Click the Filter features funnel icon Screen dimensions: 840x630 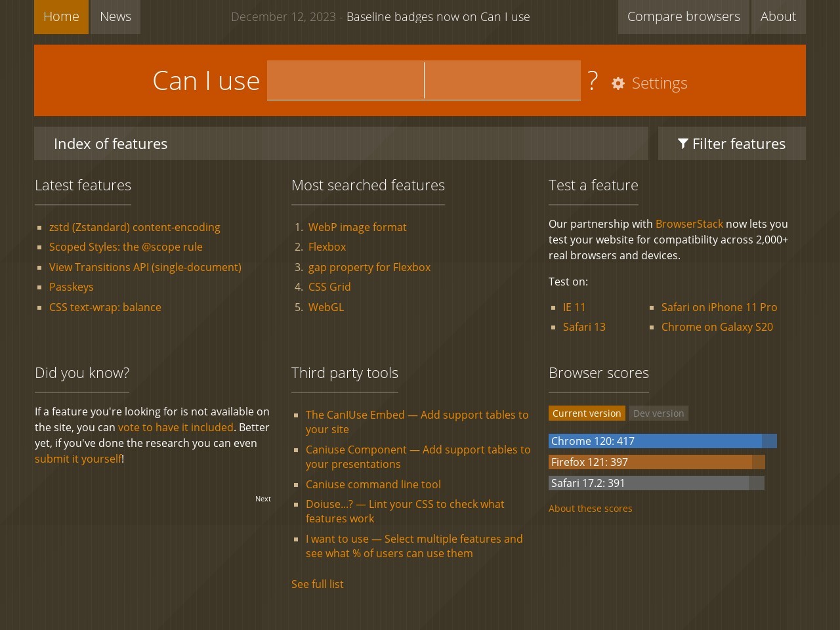[682, 144]
